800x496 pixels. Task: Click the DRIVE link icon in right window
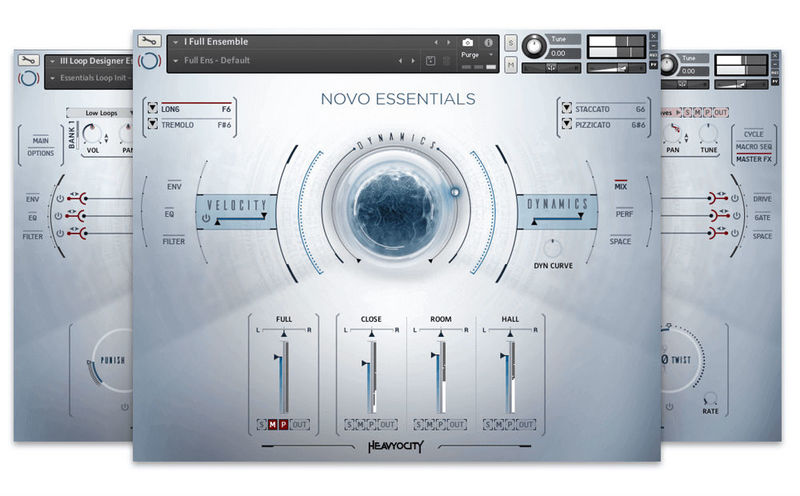tap(718, 198)
